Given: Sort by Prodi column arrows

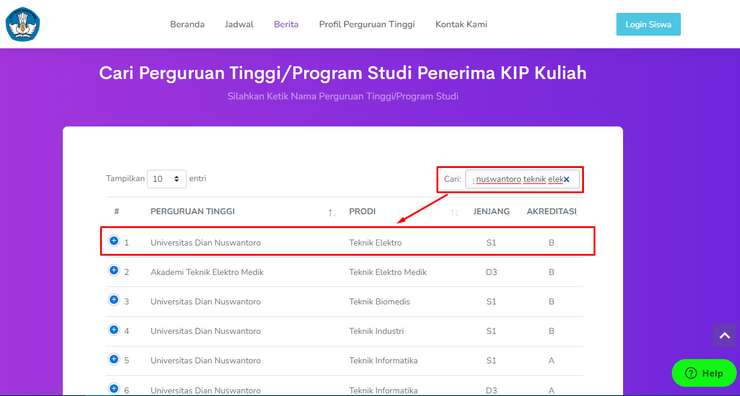Looking at the screenshot, I should pos(454,212).
